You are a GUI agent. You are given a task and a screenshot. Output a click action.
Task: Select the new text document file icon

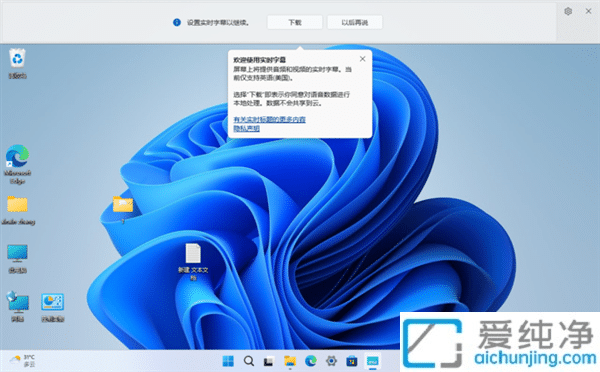[193, 261]
